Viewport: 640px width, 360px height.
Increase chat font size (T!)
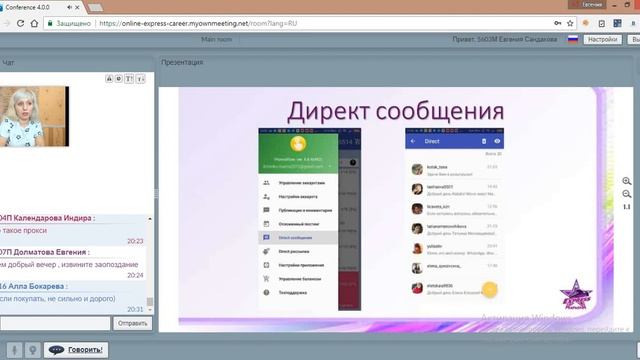pyautogui.click(x=129, y=78)
